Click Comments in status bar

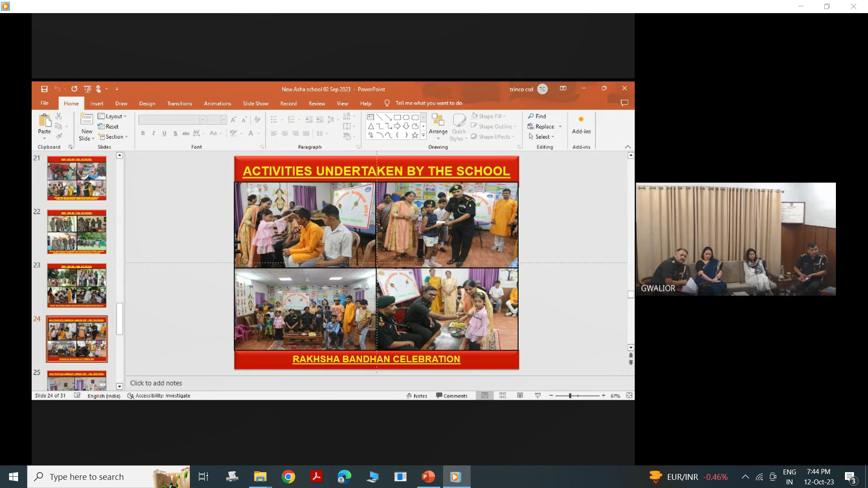coord(451,396)
